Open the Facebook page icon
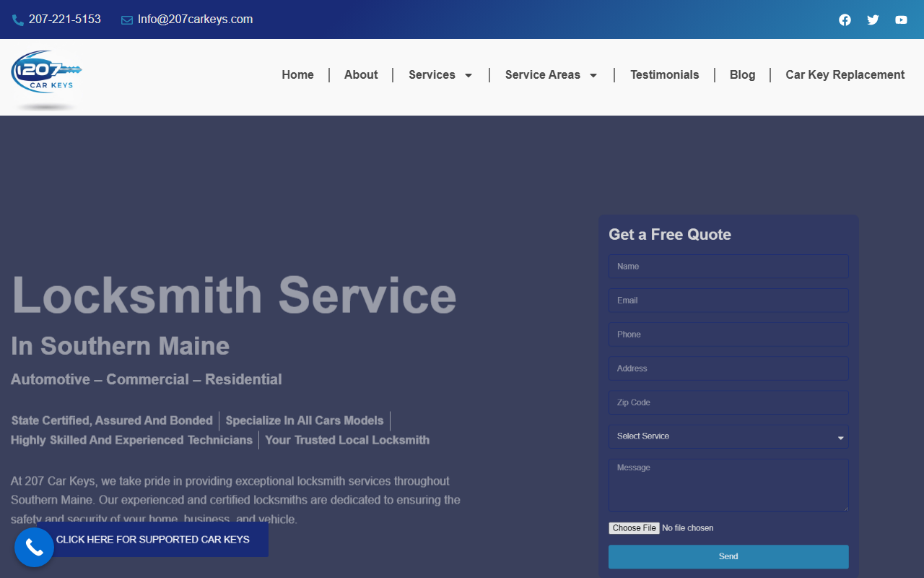 pyautogui.click(x=845, y=20)
